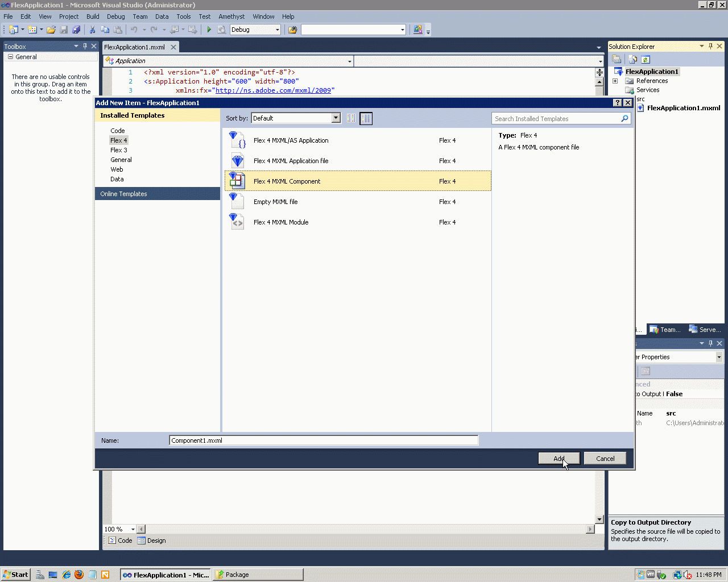Viewport: 728px width, 582px height.
Task: Collapse the General group in Toolbox
Action: tap(10, 57)
